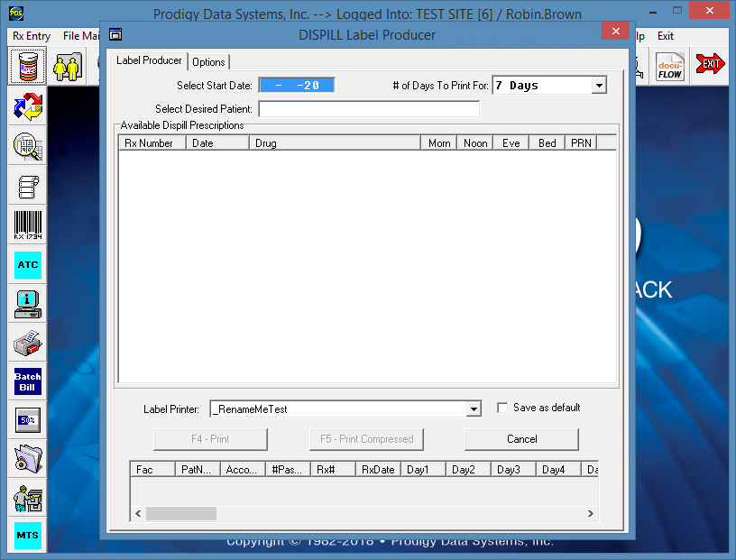
Task: Open the Rx Entry menu
Action: coord(32,36)
